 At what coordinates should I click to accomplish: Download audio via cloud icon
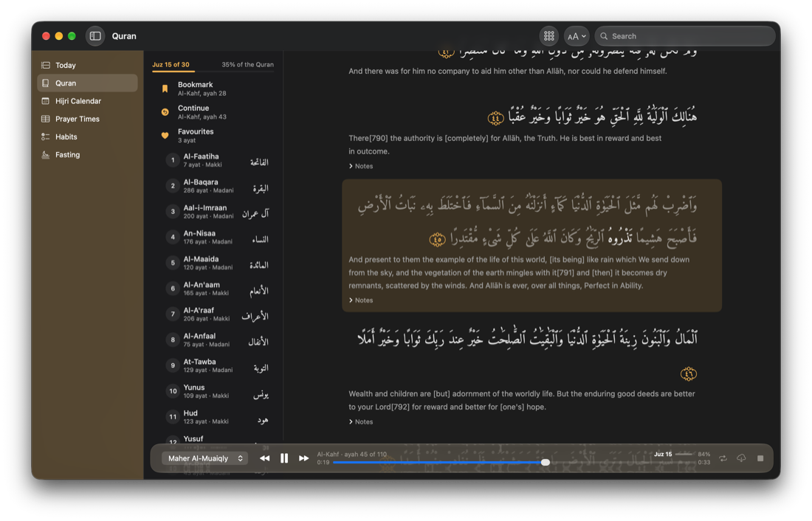click(x=742, y=458)
